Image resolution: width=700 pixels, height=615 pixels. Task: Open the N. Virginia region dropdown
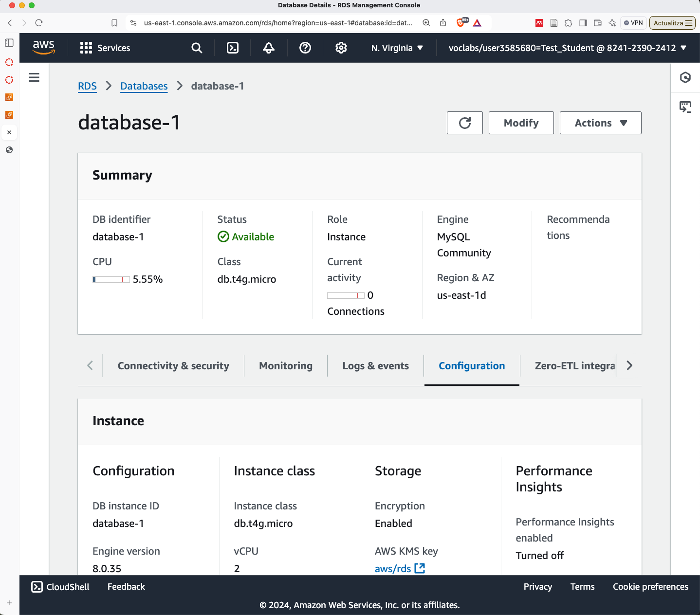[x=397, y=48]
